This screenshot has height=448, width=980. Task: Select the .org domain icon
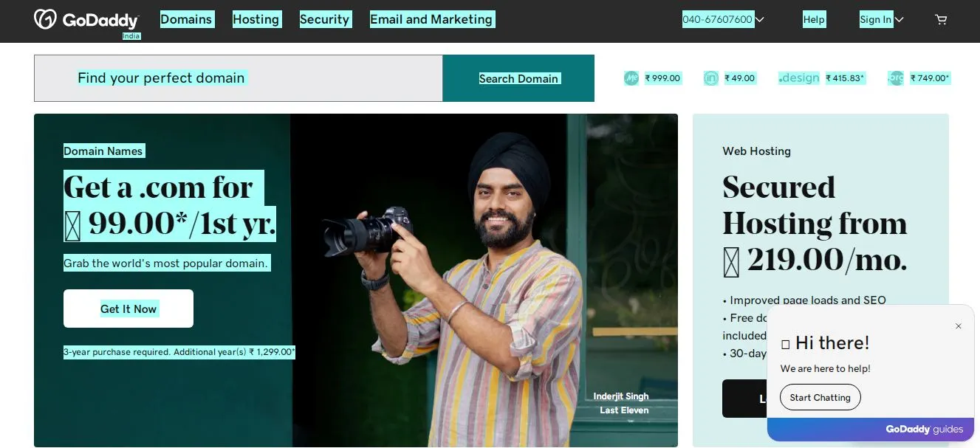click(896, 78)
